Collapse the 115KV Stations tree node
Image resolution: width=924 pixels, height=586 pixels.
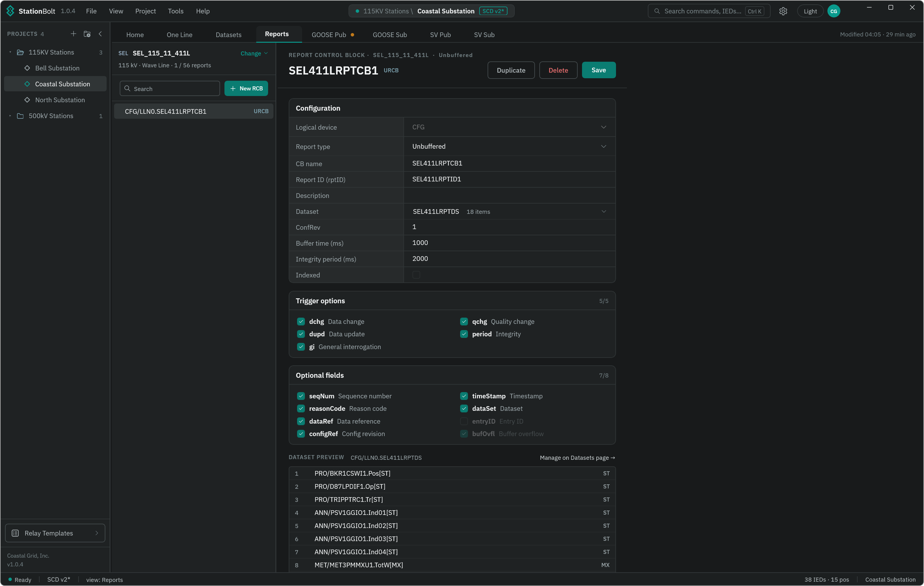10,52
